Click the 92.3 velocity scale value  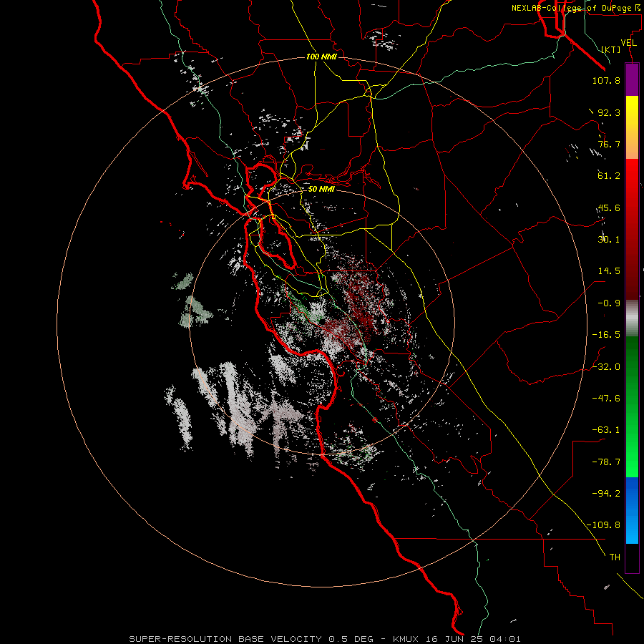tap(609, 112)
